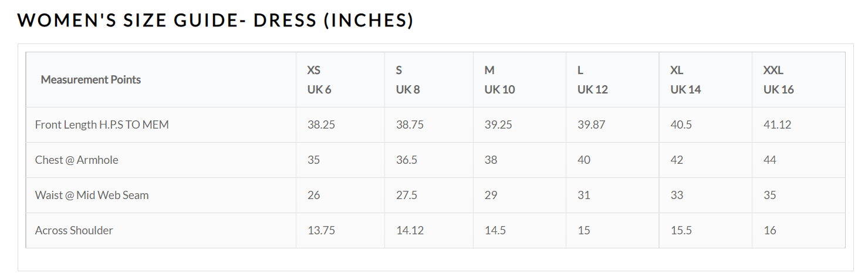Click the 38.25 front length cell

(x=321, y=125)
